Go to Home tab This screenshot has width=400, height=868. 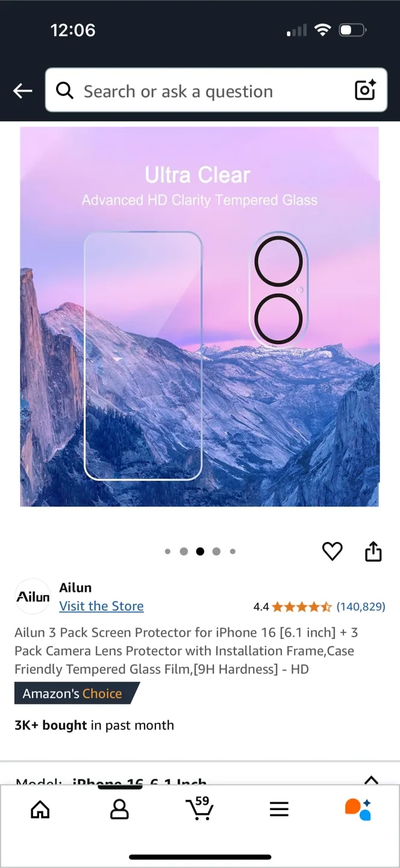pos(40,810)
